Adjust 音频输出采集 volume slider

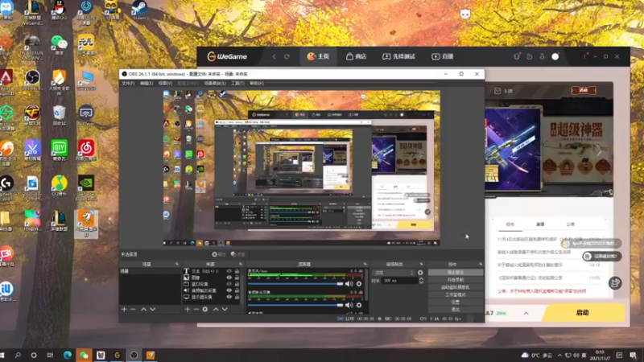[295, 305]
